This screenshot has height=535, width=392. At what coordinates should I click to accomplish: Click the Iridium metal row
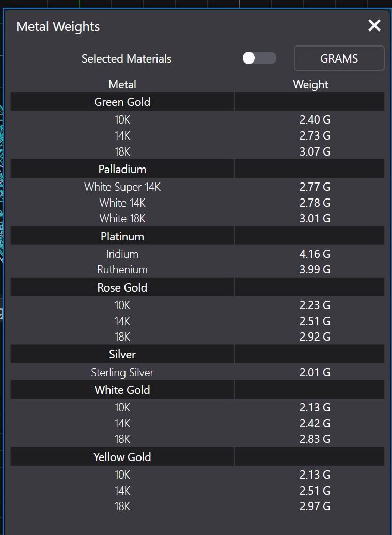(x=122, y=254)
